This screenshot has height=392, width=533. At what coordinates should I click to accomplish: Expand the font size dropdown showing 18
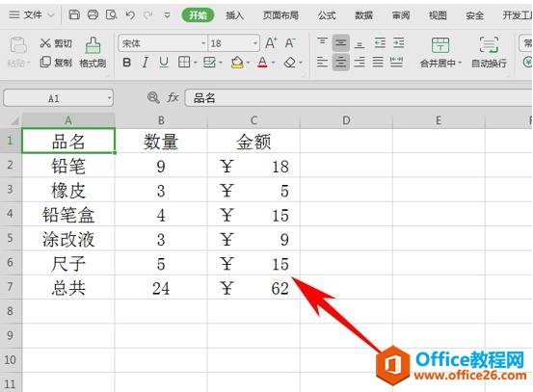(x=255, y=43)
